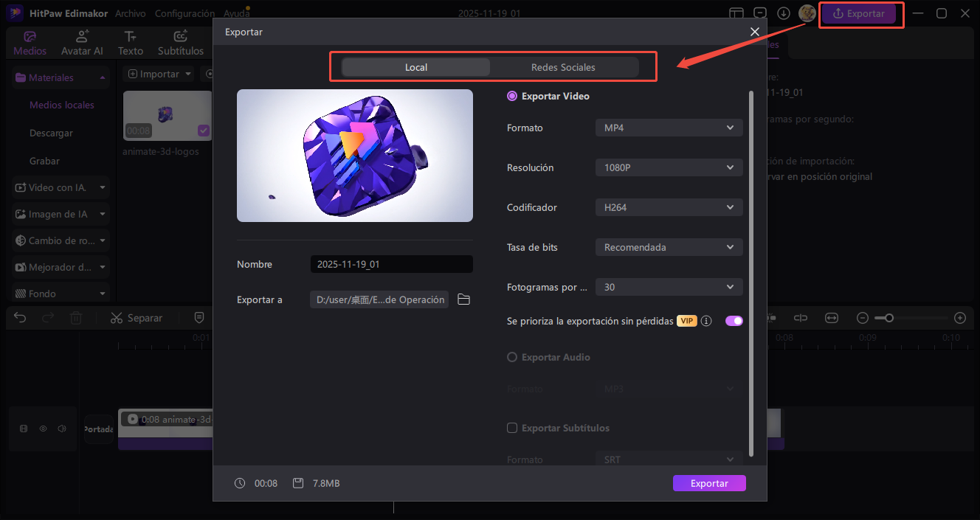Click the undo arrow in timeline toolbar
The image size is (980, 520).
coord(20,318)
